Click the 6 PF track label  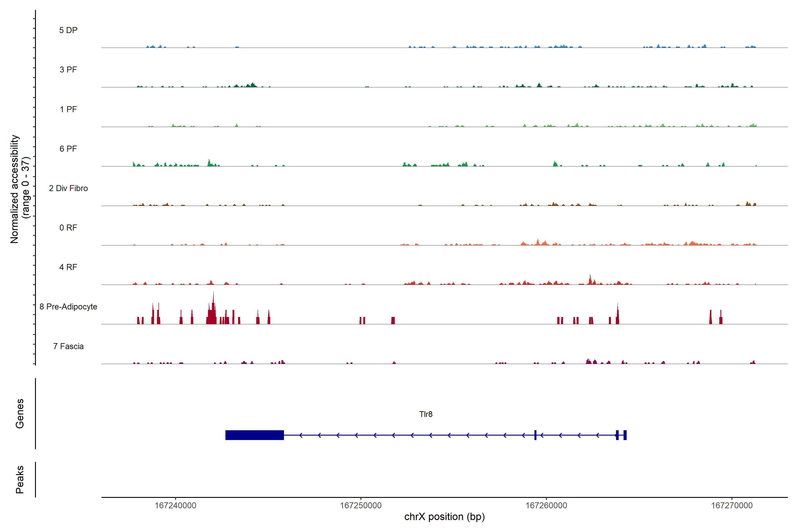pyautogui.click(x=68, y=149)
